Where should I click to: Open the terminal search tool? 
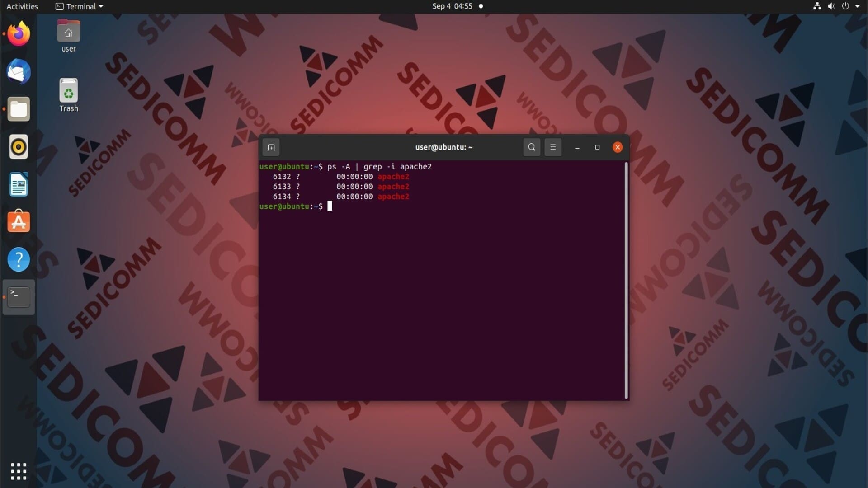532,147
